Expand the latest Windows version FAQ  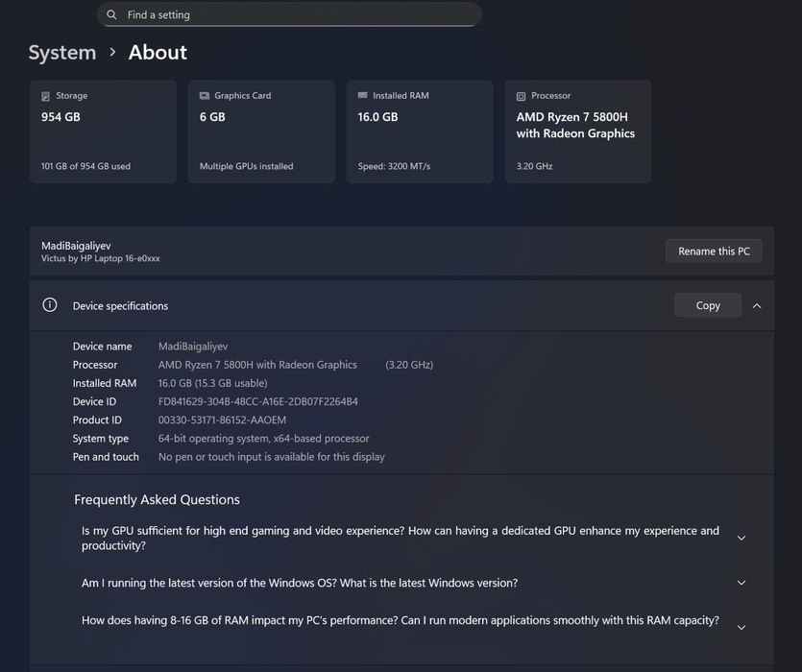tap(741, 583)
